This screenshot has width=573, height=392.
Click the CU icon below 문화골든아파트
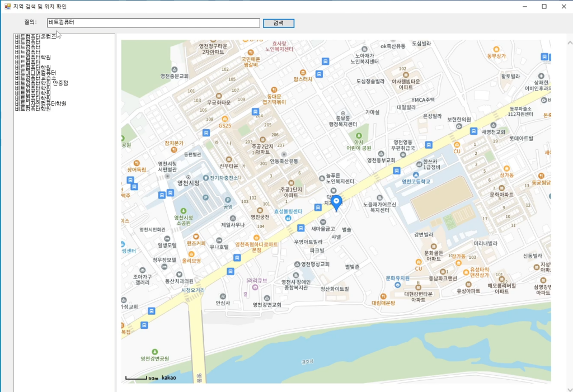click(419, 262)
